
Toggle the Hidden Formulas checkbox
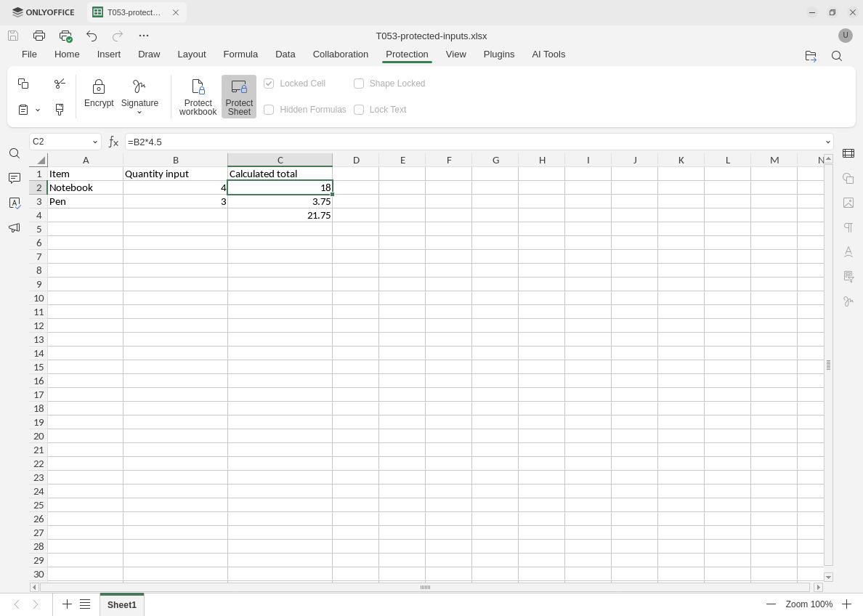coord(269,110)
